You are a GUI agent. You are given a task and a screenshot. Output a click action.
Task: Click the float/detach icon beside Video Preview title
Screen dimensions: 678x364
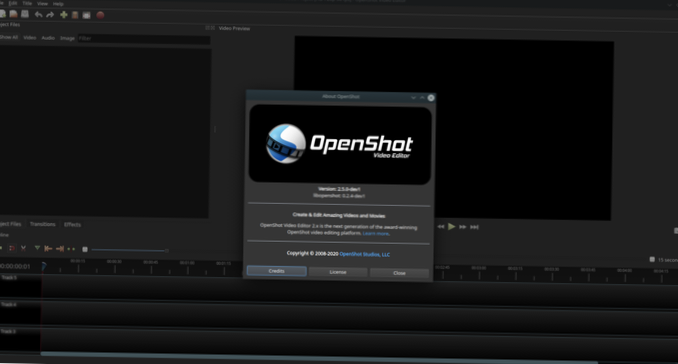(x=208, y=28)
